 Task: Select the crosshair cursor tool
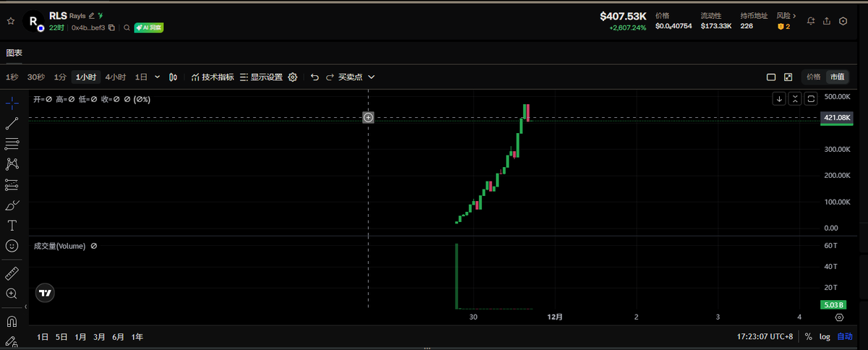(12, 103)
